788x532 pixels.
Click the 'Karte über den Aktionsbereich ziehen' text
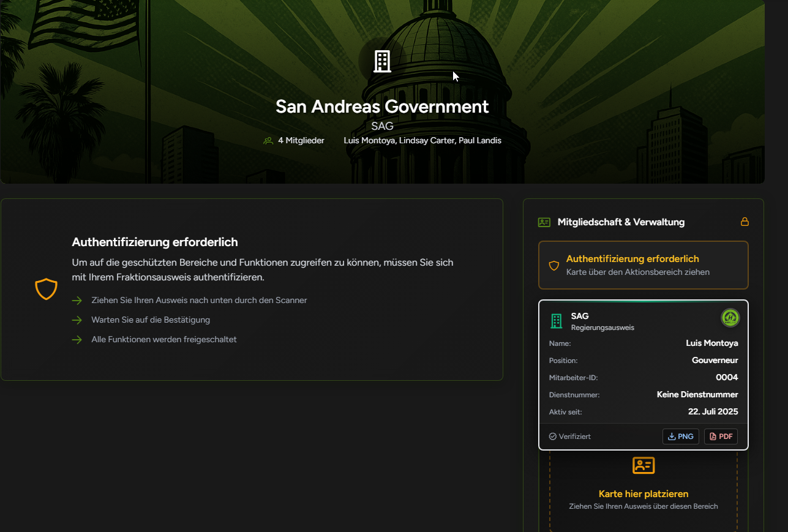tap(638, 272)
